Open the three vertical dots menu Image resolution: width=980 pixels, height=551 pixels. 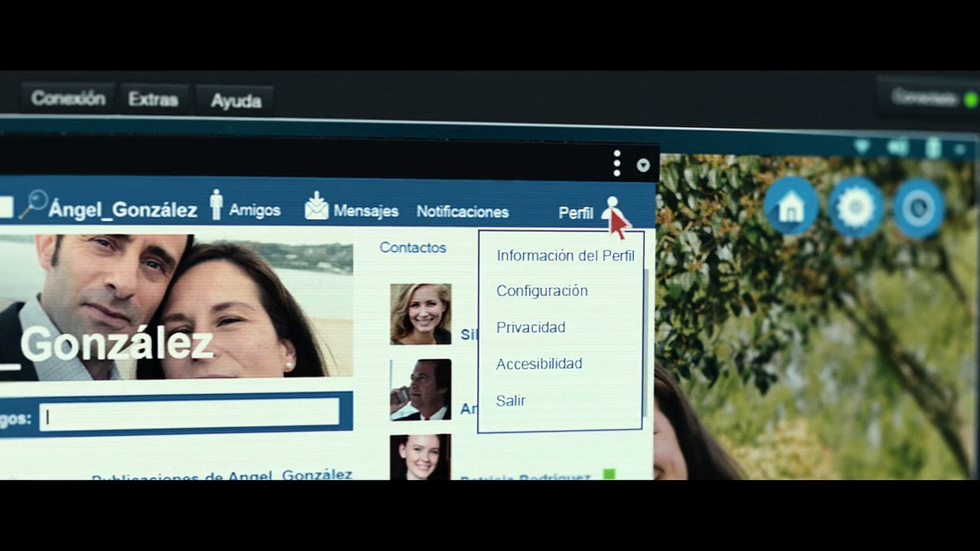617,163
